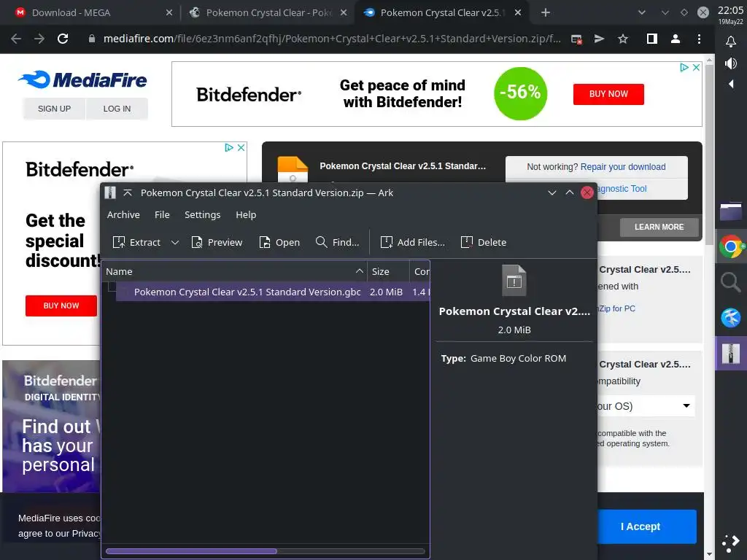Open AdChoices icon on top banner

click(684, 67)
